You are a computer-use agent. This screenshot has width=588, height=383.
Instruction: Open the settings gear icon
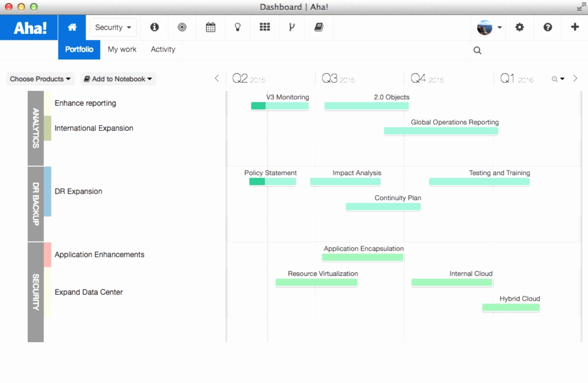pyautogui.click(x=519, y=27)
